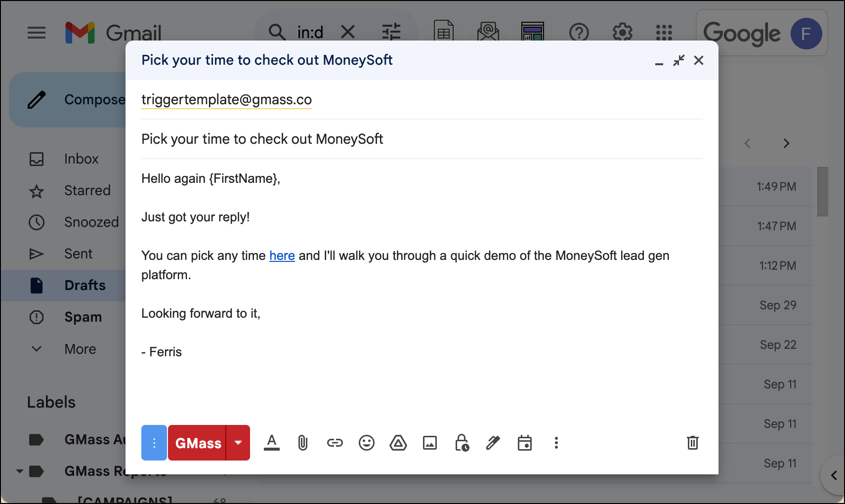
Task: Discard the draft with the trash icon
Action: tap(693, 443)
